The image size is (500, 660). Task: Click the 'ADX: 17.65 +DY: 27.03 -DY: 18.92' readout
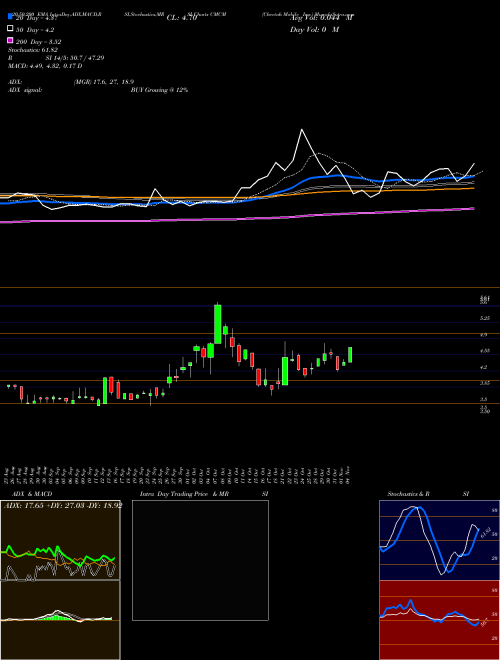click(x=63, y=506)
